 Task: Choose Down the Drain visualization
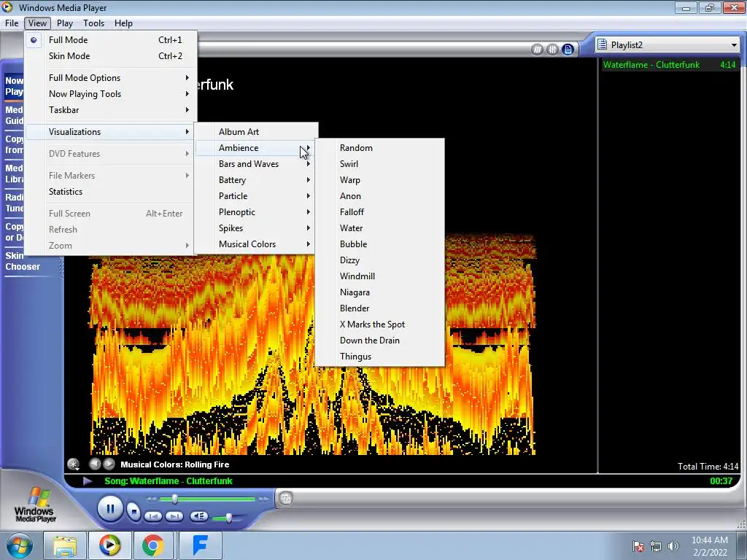[379, 341]
